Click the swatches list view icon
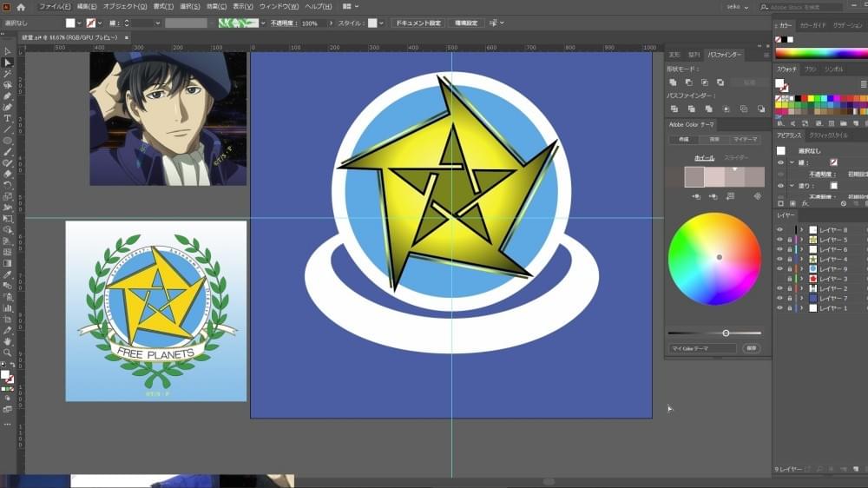This screenshot has width=868, height=488. coord(864,83)
